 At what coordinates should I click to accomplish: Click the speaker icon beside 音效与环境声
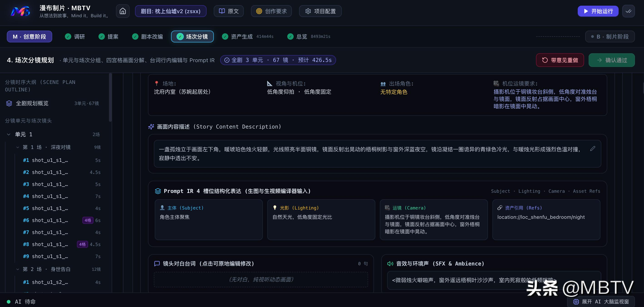(x=390, y=263)
